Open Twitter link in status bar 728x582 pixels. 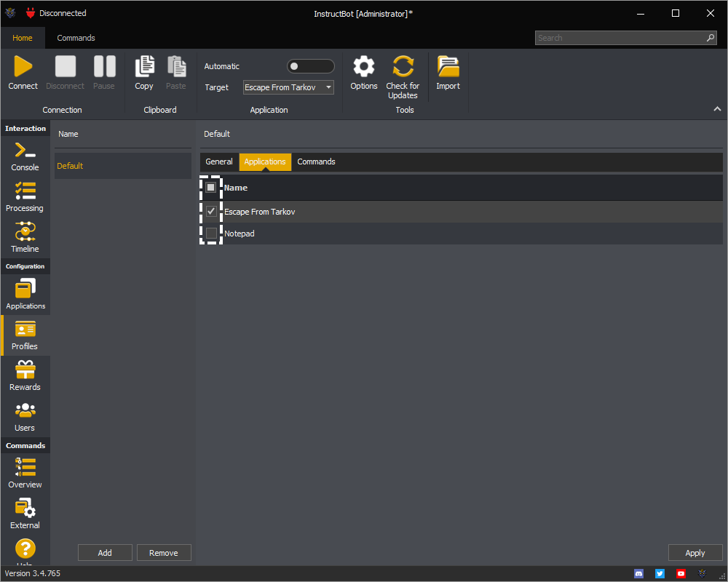660,574
